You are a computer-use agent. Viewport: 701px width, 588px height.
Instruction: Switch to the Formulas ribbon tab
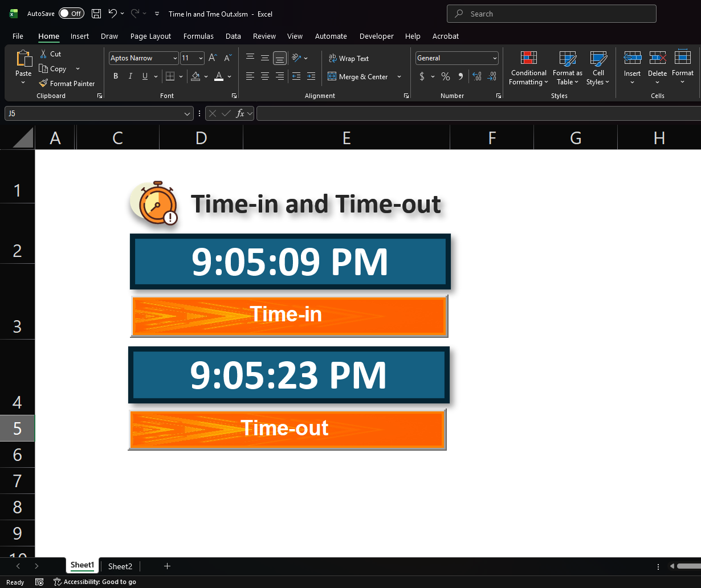[x=198, y=36]
